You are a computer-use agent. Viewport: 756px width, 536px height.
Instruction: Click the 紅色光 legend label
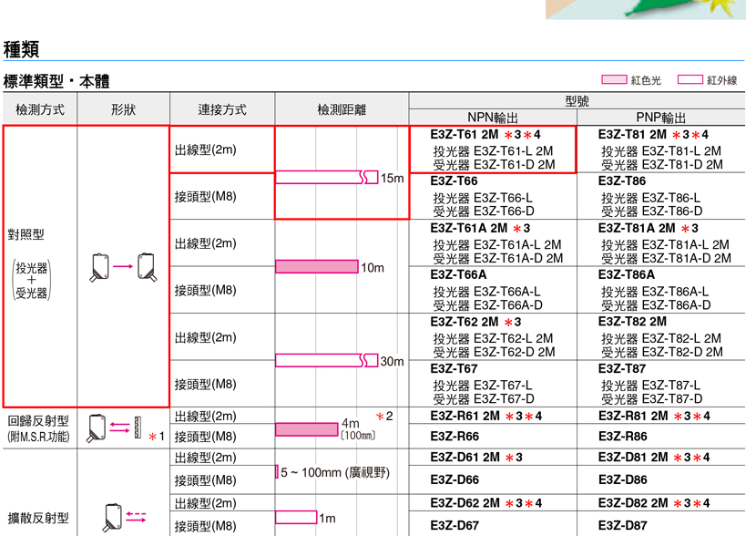click(646, 80)
